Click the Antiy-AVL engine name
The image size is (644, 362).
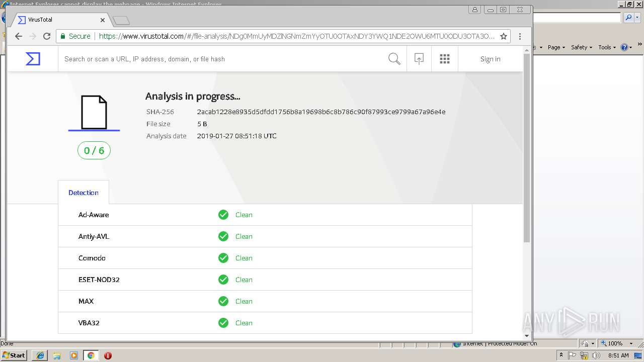(x=94, y=236)
